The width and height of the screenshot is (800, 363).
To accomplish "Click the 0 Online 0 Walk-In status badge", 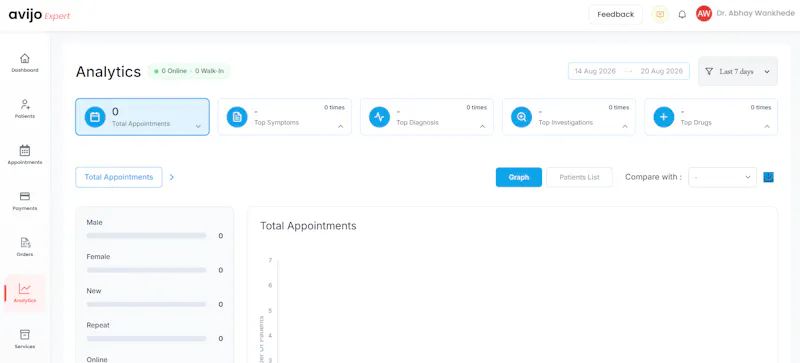I will 189,71.
